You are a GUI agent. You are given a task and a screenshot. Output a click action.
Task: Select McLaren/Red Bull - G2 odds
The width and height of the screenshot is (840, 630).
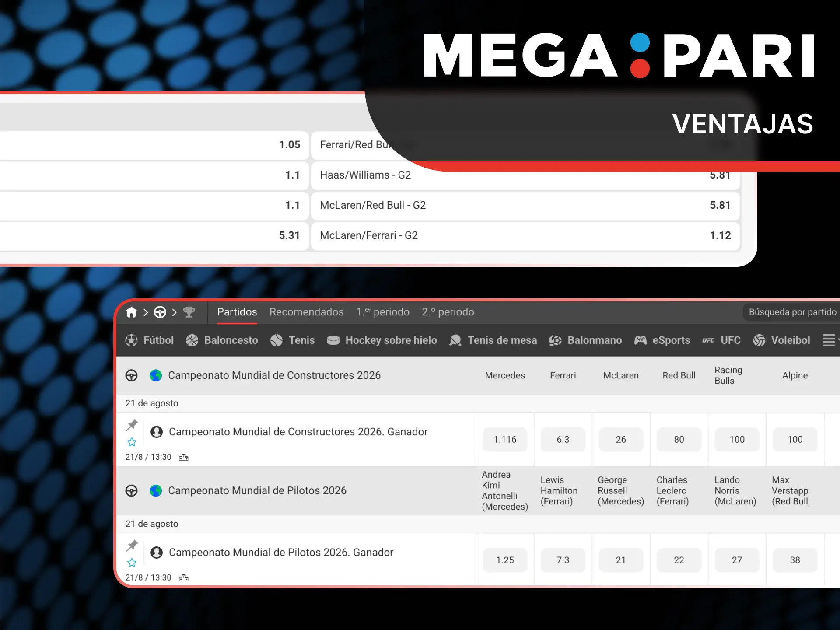click(x=525, y=205)
